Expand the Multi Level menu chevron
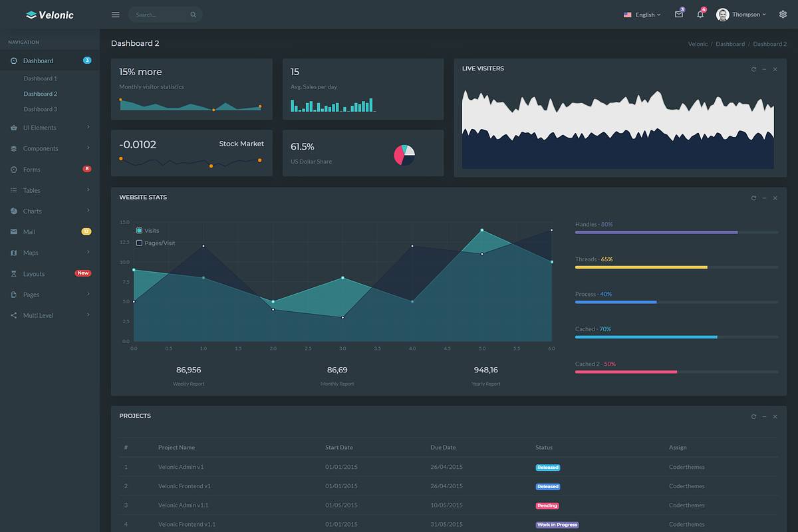798x532 pixels. [x=88, y=315]
